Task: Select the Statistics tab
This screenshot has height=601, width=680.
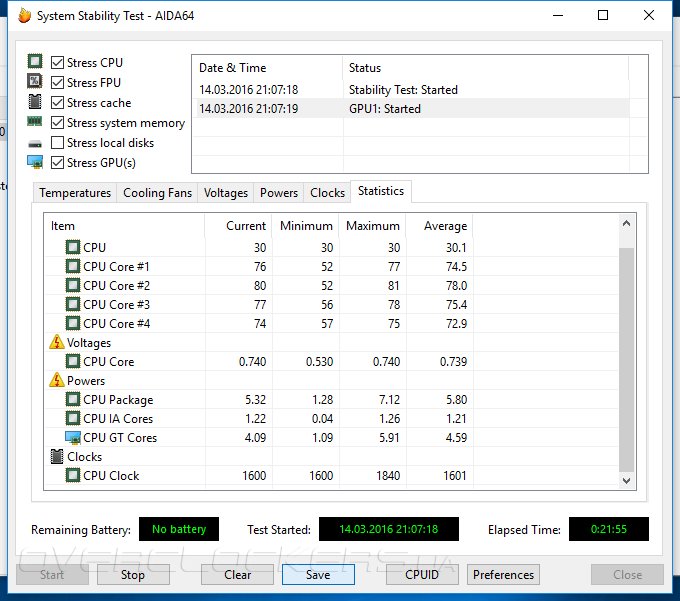Action: (381, 191)
